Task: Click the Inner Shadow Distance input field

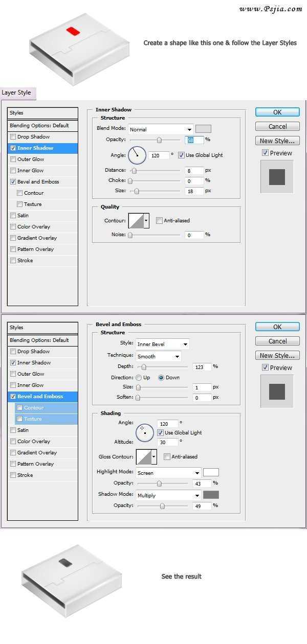Action: [x=193, y=170]
